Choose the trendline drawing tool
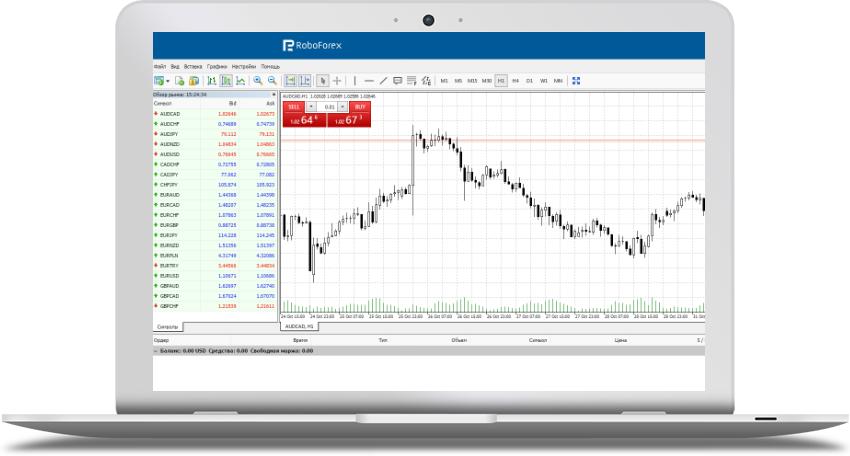Screen dimensions: 850x456 383,80
